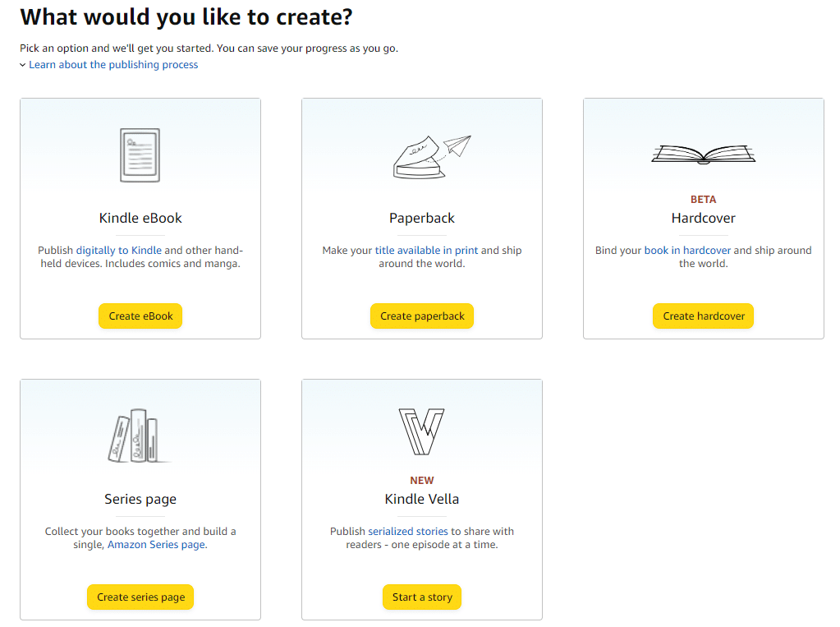Screen dimensions: 840x627
Task: Expand the Learn about the publishing process section
Action: pyautogui.click(x=22, y=64)
